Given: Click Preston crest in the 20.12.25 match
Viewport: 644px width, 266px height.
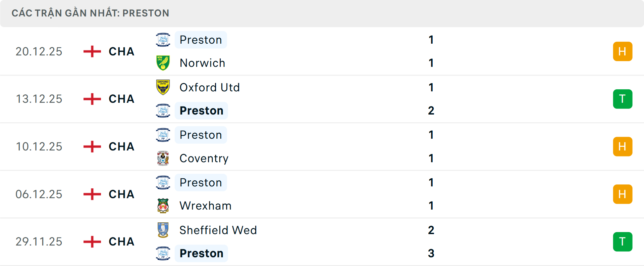Looking at the screenshot, I should pyautogui.click(x=163, y=40).
